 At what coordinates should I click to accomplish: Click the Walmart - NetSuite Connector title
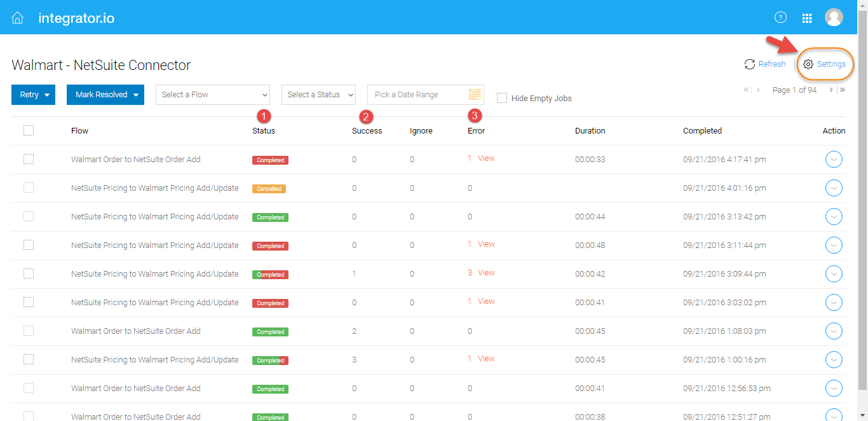tap(101, 65)
